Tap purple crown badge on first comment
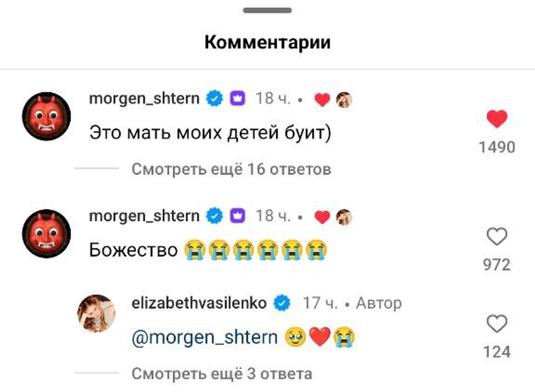The image size is (535, 392). 238,99
